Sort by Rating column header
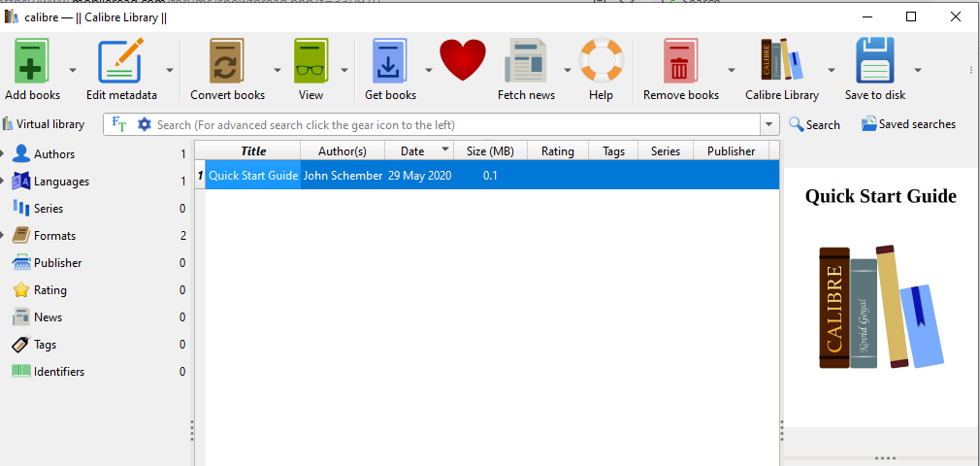The height and width of the screenshot is (466, 980). [558, 150]
